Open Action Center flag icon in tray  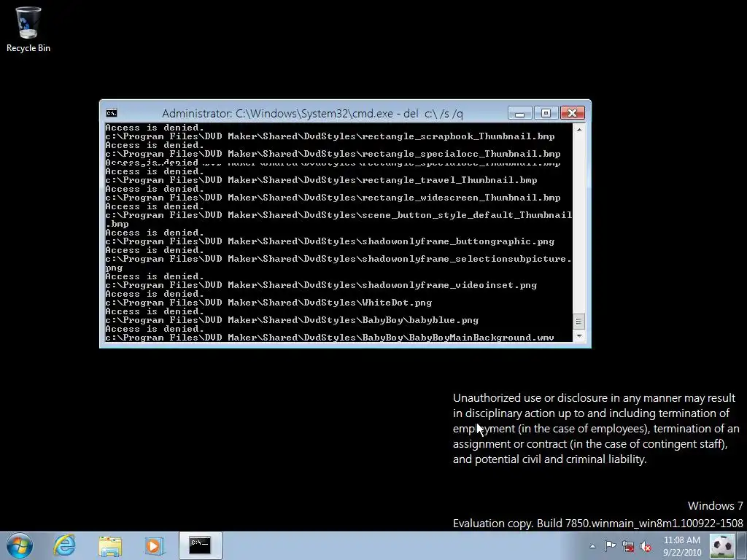610,546
